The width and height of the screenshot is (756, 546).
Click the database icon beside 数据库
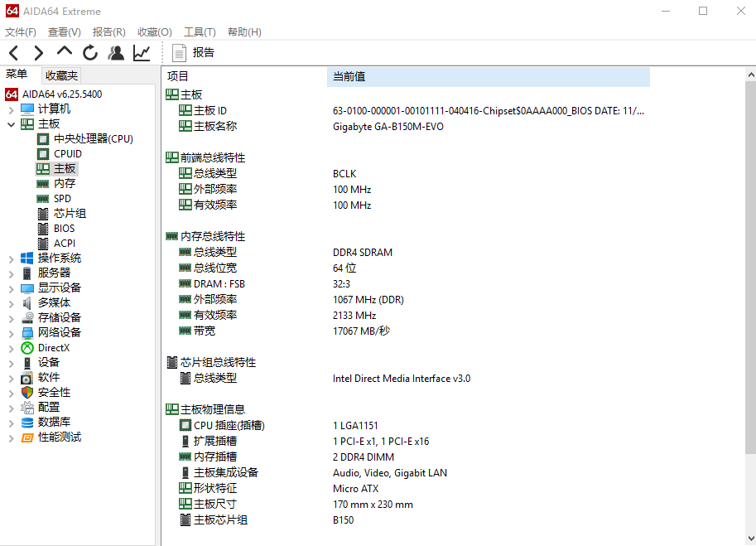tap(27, 422)
